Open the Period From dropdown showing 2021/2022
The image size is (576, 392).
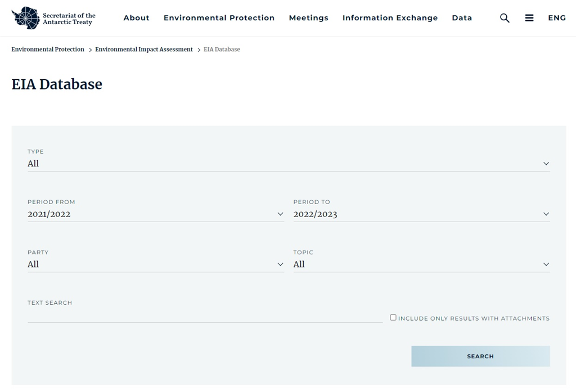point(156,214)
